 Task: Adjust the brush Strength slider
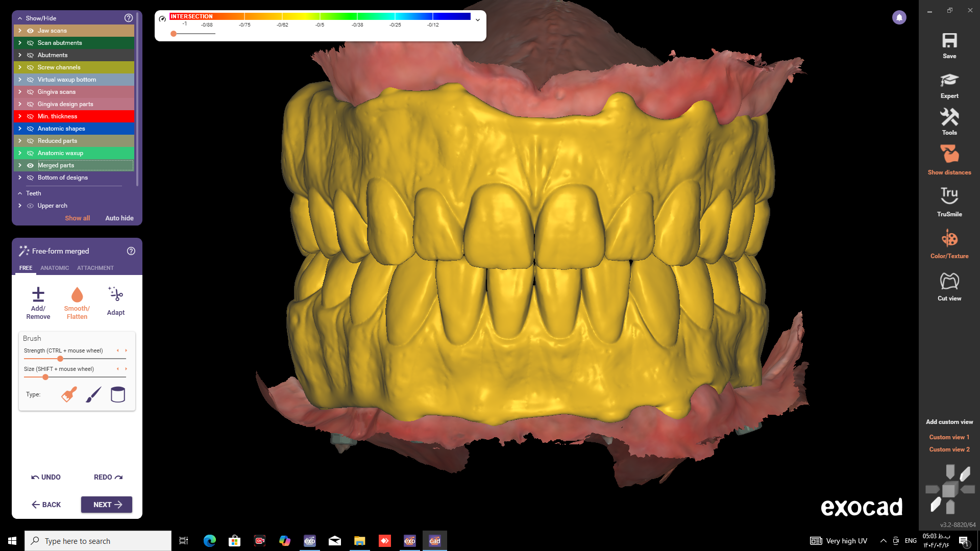tap(60, 359)
